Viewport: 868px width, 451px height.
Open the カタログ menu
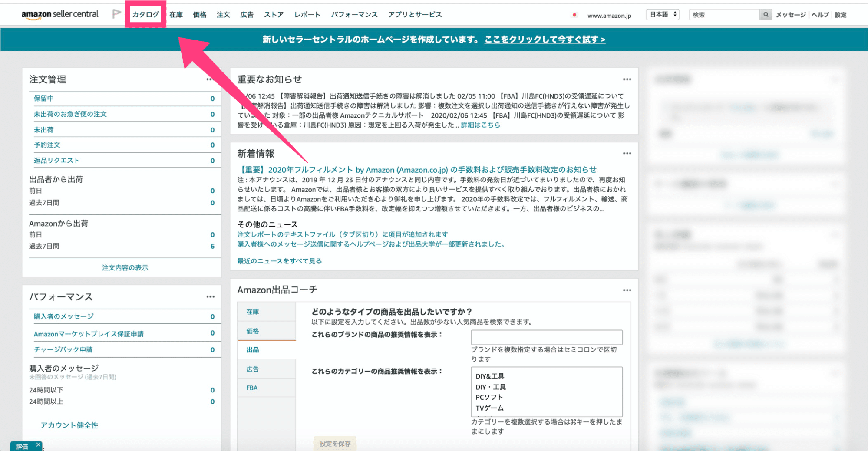click(x=145, y=15)
